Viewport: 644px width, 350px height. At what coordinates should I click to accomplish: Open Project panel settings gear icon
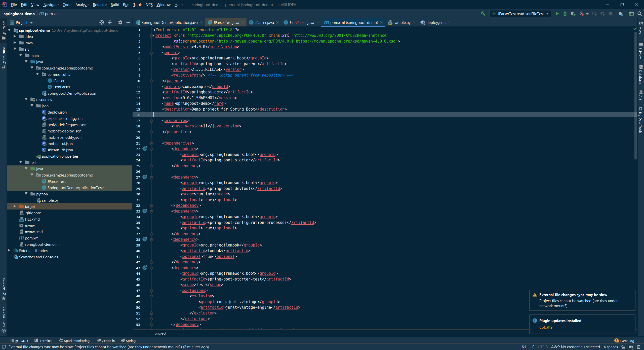[120, 22]
